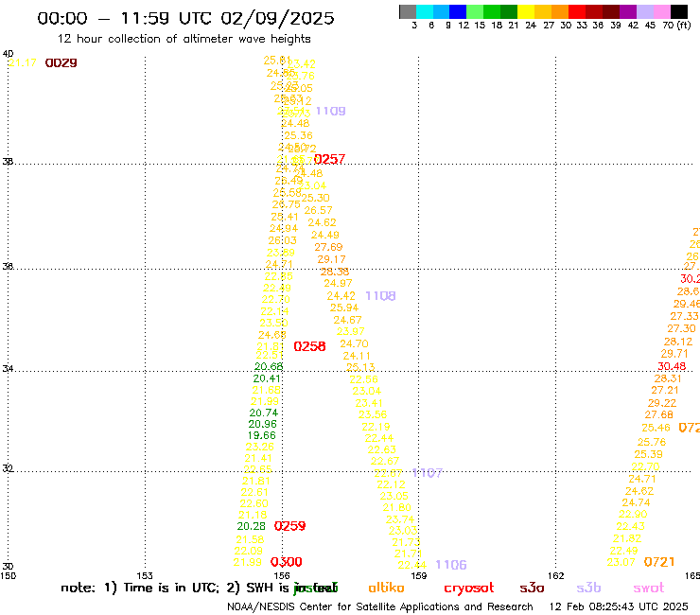Image resolution: width=700 pixels, height=615 pixels.
Task: Click the wave height value '25.94'
Action: click(x=344, y=307)
